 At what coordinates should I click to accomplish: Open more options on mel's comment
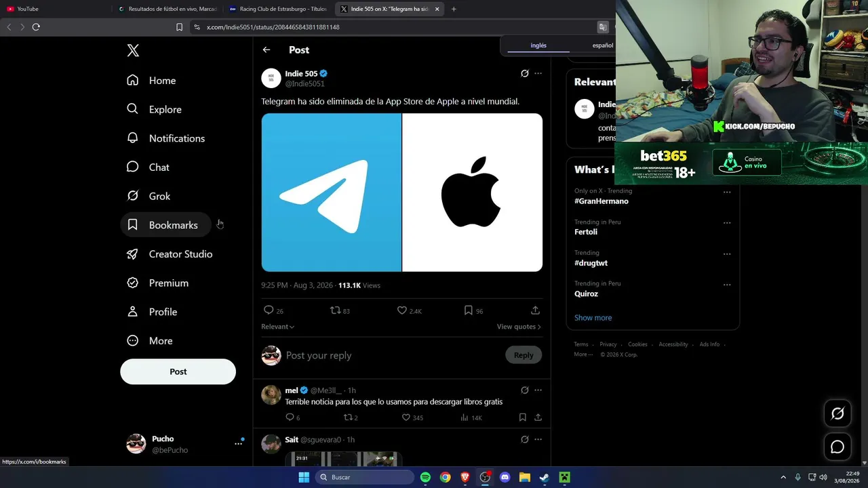[538, 390]
